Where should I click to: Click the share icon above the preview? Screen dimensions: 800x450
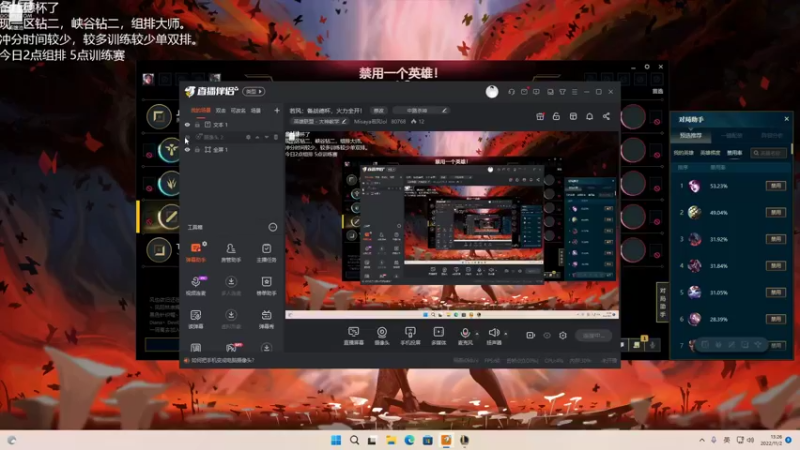click(606, 116)
